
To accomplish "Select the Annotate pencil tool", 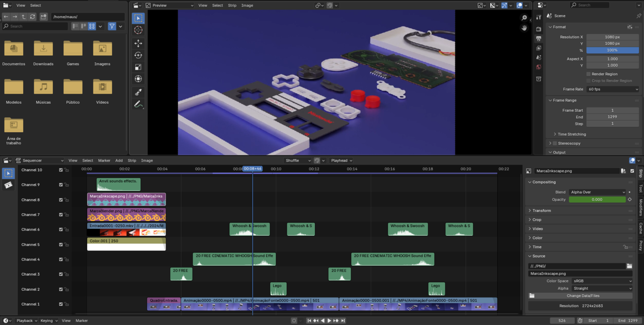I will [138, 105].
